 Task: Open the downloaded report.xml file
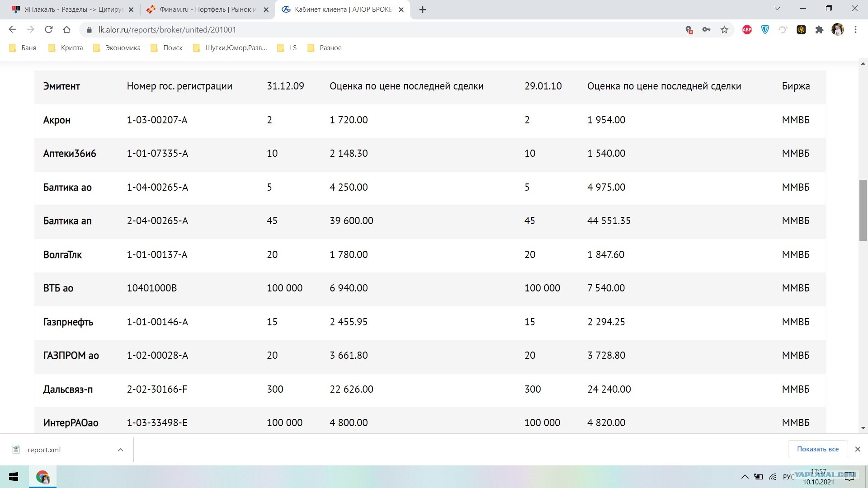(x=44, y=450)
